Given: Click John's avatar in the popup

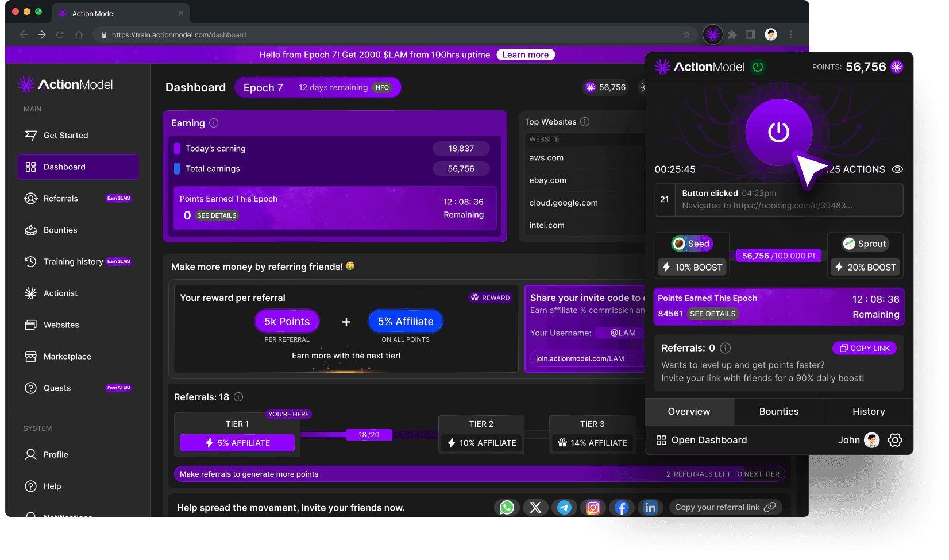Looking at the screenshot, I should [x=871, y=440].
